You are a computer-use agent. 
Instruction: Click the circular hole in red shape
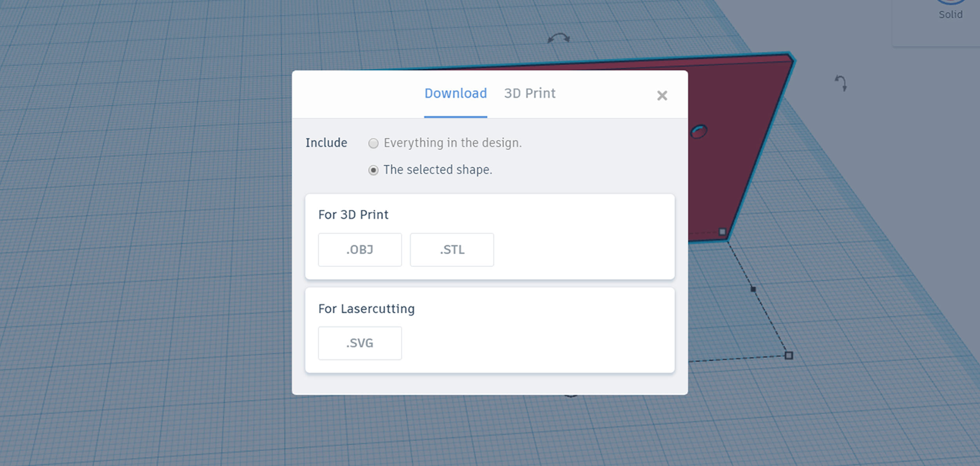[x=699, y=131]
